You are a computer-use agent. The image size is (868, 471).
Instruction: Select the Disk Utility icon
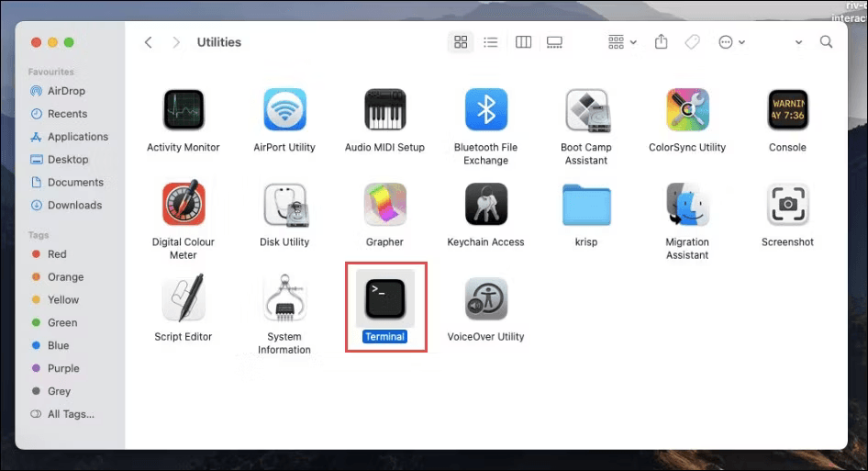pyautogui.click(x=284, y=205)
